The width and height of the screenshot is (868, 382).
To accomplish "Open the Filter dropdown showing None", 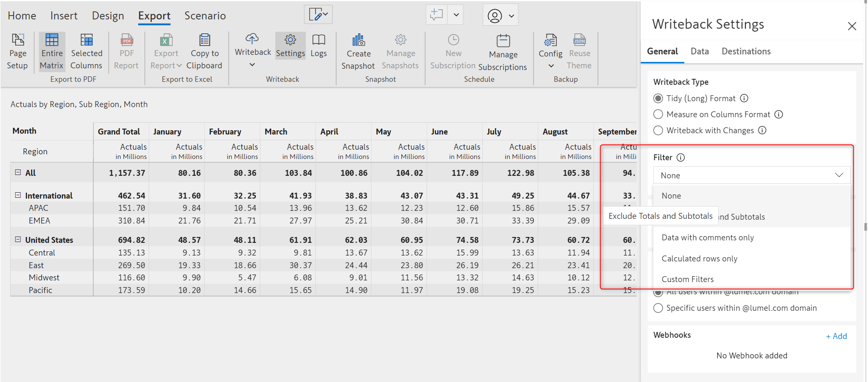I will (751, 175).
